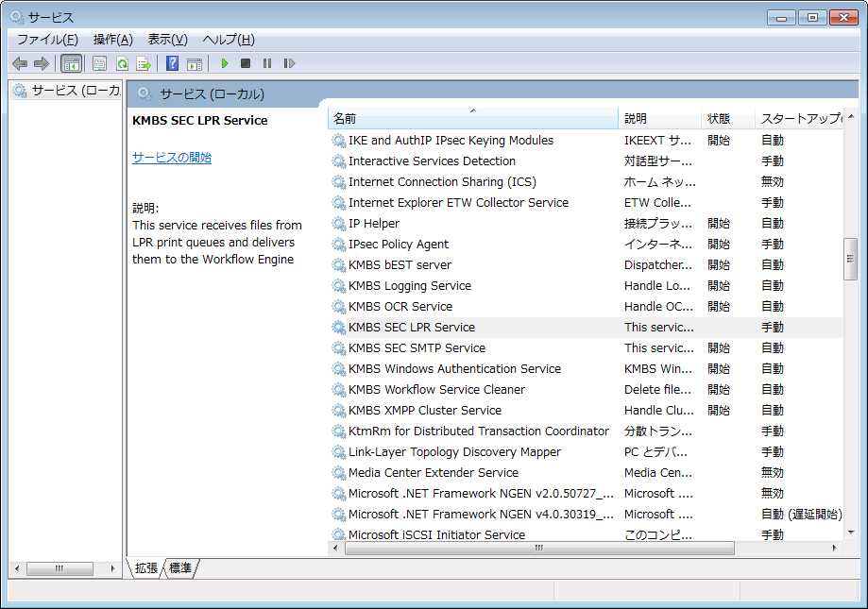Click the list's scroll left arrow
The image size is (868, 609).
(335, 549)
